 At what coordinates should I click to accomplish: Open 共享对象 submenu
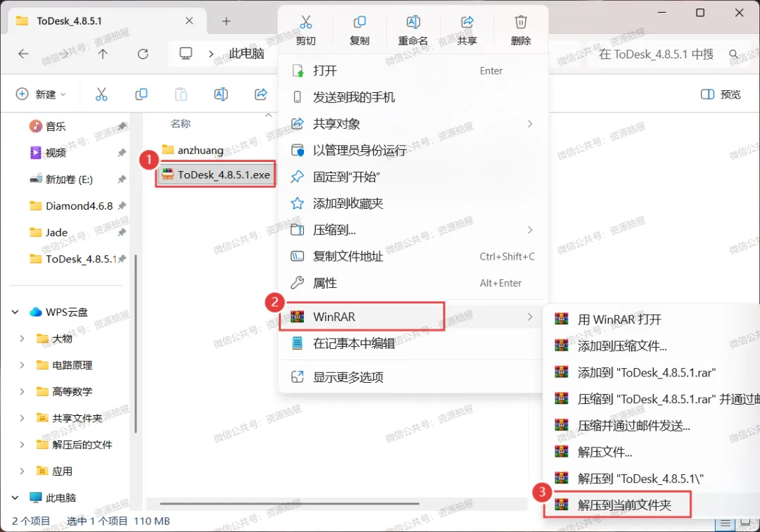pyautogui.click(x=413, y=124)
